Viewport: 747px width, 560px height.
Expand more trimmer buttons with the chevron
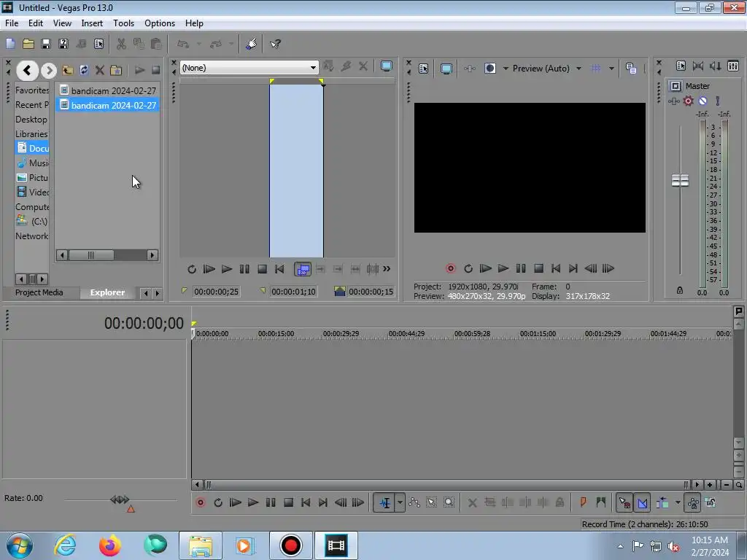tap(387, 269)
